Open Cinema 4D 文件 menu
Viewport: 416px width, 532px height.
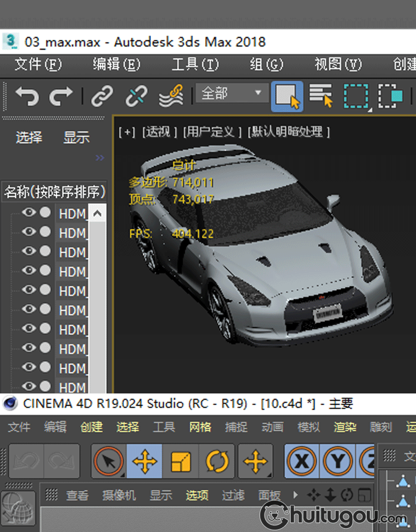coord(19,427)
